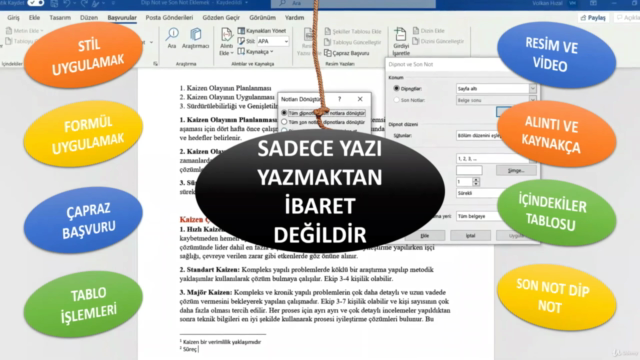Open the Giriş ribbon tab
This screenshot has width=640, height=360.
tap(13, 18)
